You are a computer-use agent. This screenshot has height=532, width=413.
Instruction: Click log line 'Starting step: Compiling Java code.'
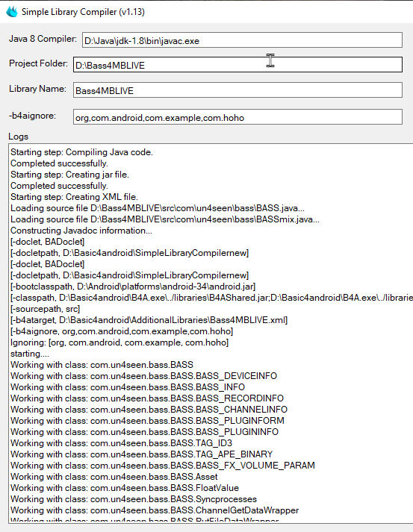82,152
